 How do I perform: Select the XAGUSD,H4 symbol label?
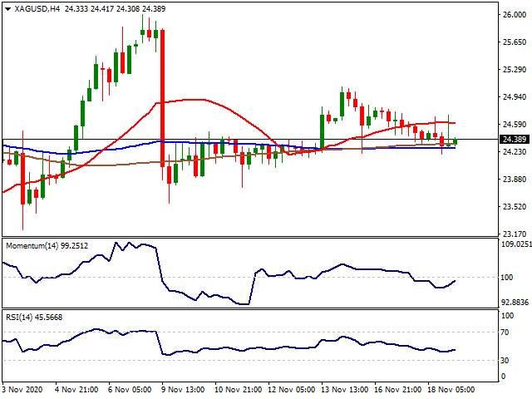click(x=37, y=9)
